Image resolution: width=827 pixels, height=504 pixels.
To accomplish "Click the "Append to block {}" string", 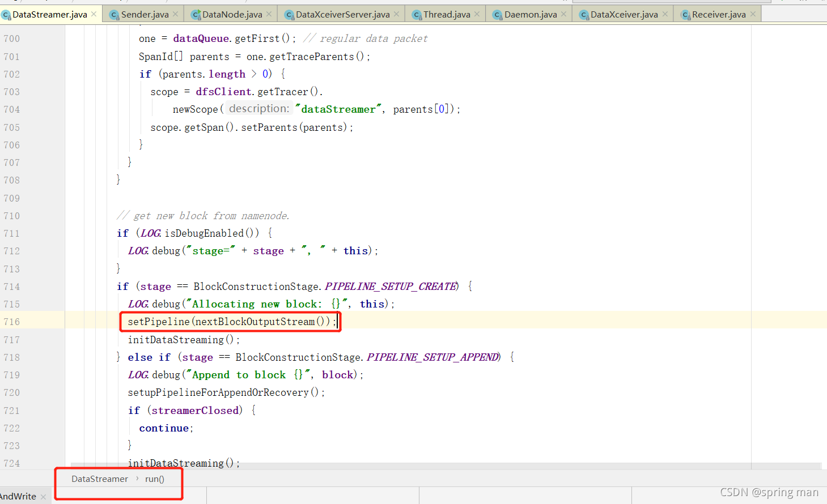I will coord(248,375).
